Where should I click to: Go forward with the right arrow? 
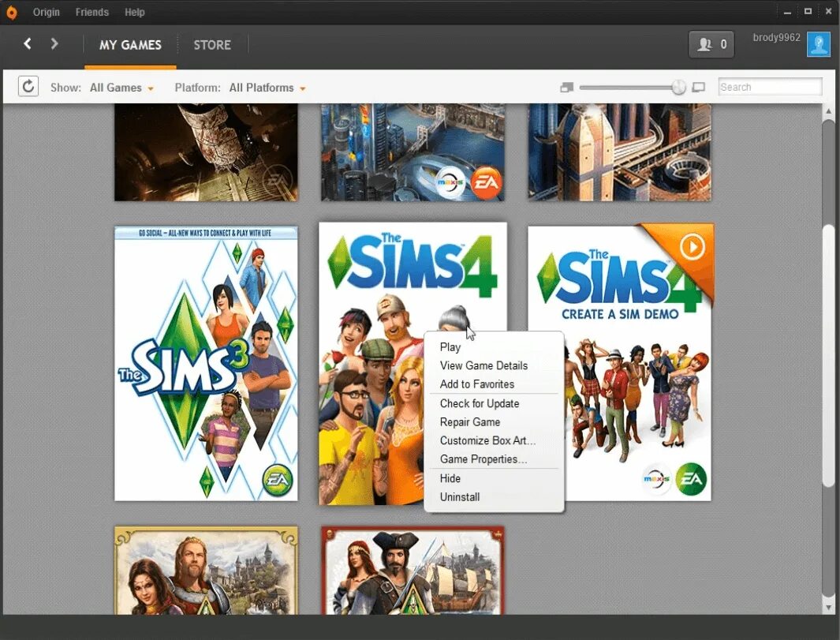[54, 43]
